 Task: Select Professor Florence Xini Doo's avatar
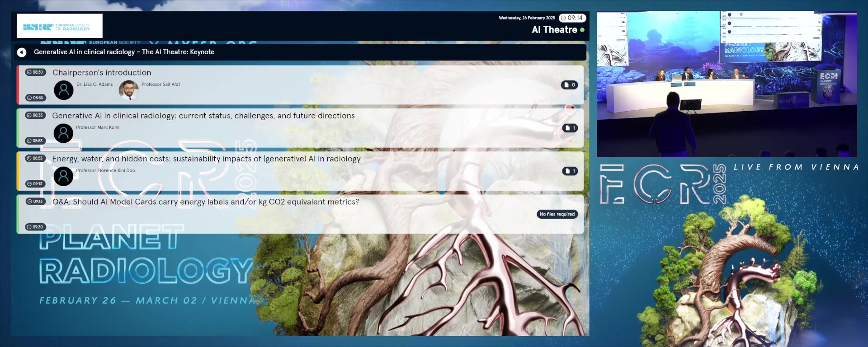click(63, 176)
